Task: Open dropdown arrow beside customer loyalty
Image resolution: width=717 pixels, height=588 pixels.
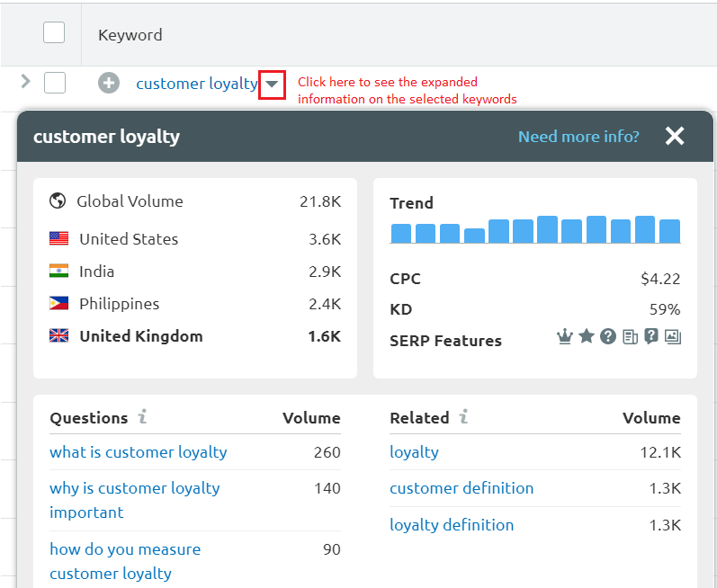Action: (273, 84)
